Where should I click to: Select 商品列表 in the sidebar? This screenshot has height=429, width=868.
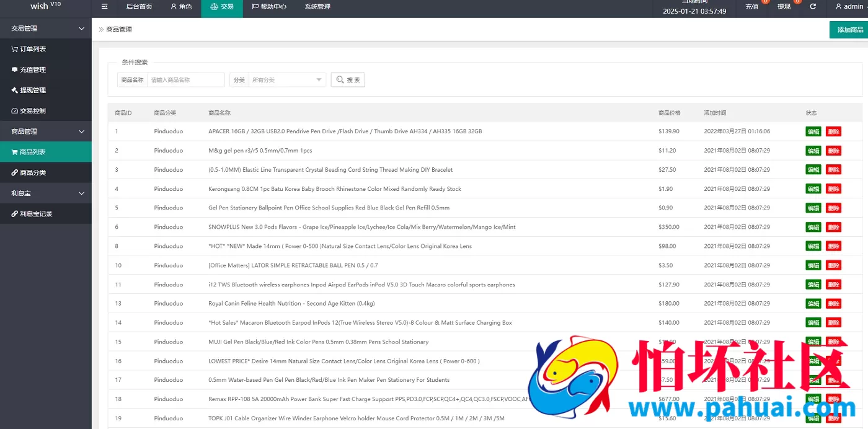pos(46,152)
